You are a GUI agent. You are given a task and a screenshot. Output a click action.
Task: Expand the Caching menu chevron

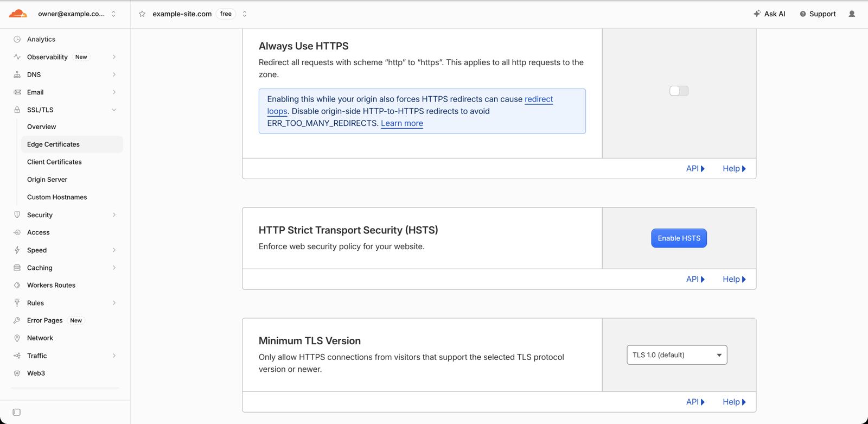(x=114, y=268)
